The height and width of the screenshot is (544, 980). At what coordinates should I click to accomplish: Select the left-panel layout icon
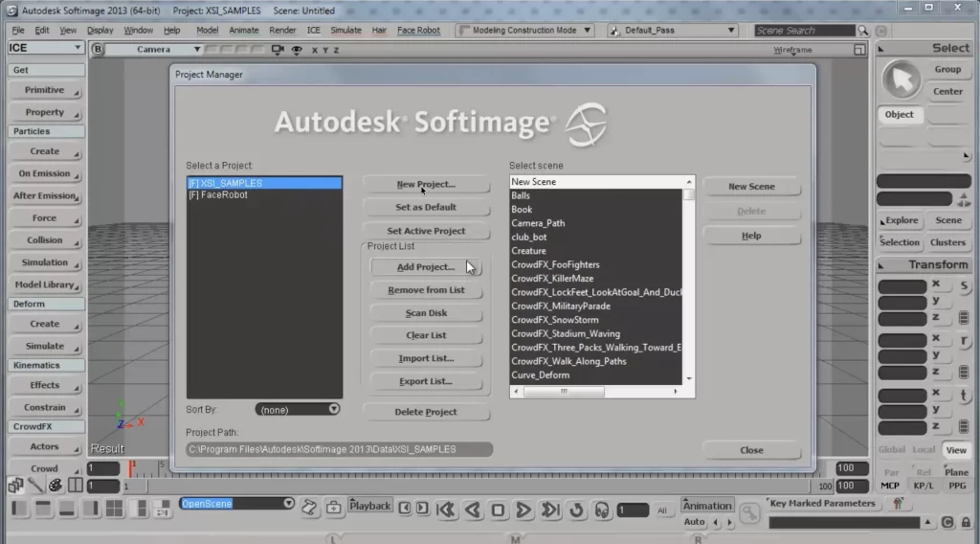tap(19, 509)
